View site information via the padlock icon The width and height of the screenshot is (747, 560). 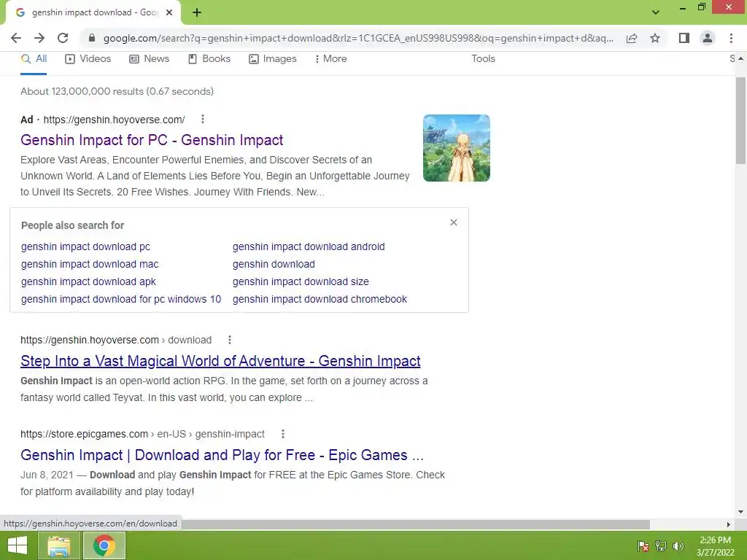(x=92, y=38)
